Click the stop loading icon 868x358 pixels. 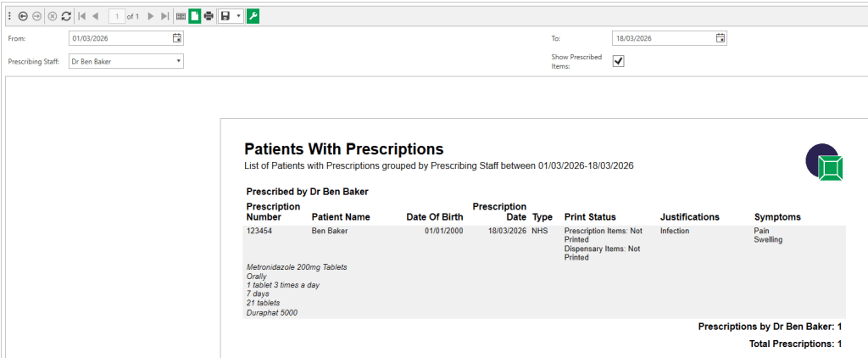point(53,16)
